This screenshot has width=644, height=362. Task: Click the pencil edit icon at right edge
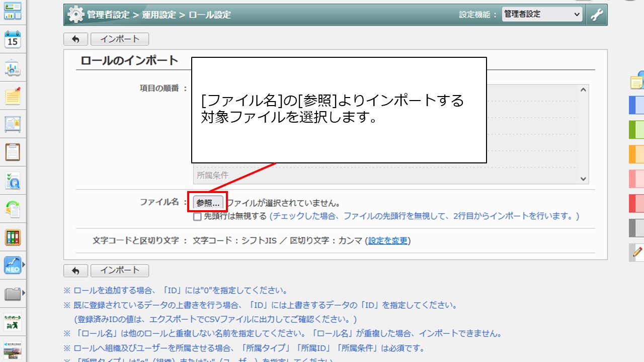tap(637, 252)
